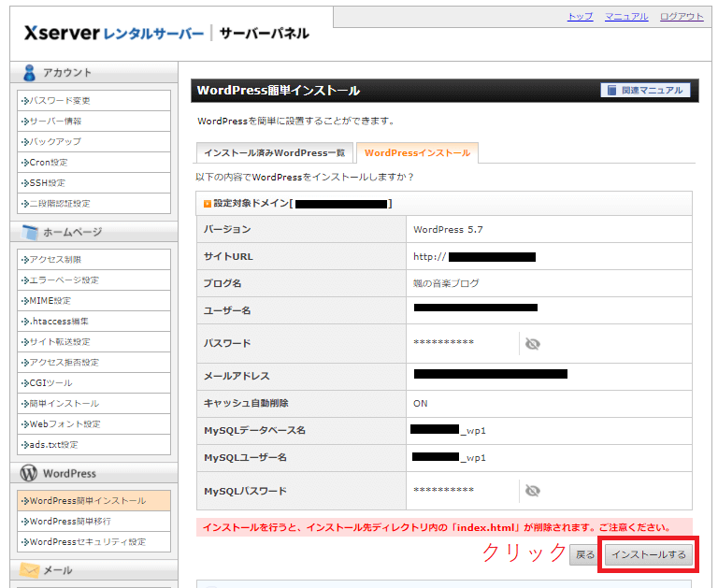
Task: Open the トップ link
Action: pyautogui.click(x=581, y=17)
